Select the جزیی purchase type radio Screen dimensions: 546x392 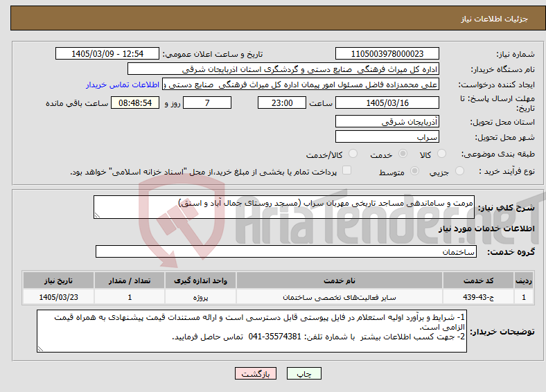pyautogui.click(x=459, y=170)
